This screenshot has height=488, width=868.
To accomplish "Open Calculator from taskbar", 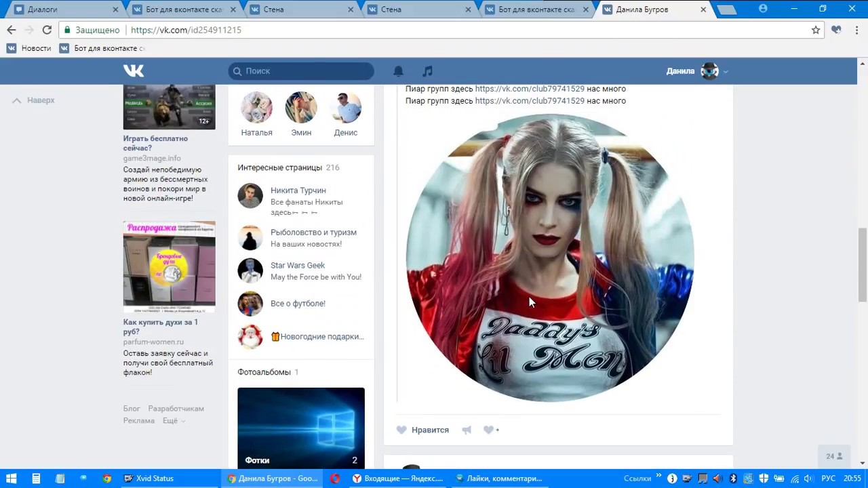I will click(x=36, y=479).
